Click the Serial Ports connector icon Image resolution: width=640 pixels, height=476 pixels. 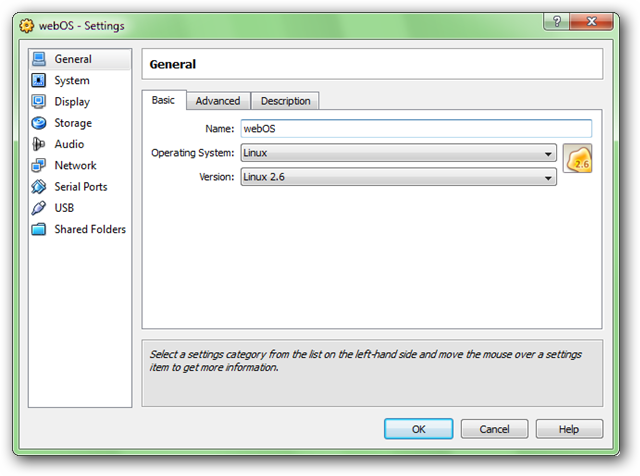point(39,187)
